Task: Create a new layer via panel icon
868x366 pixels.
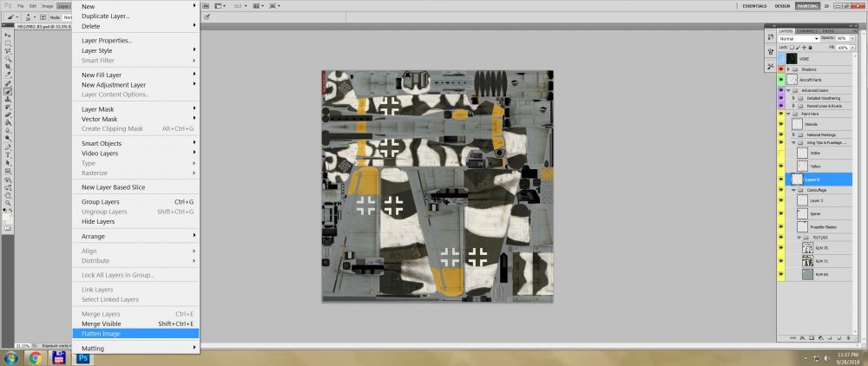Action: 839,337
